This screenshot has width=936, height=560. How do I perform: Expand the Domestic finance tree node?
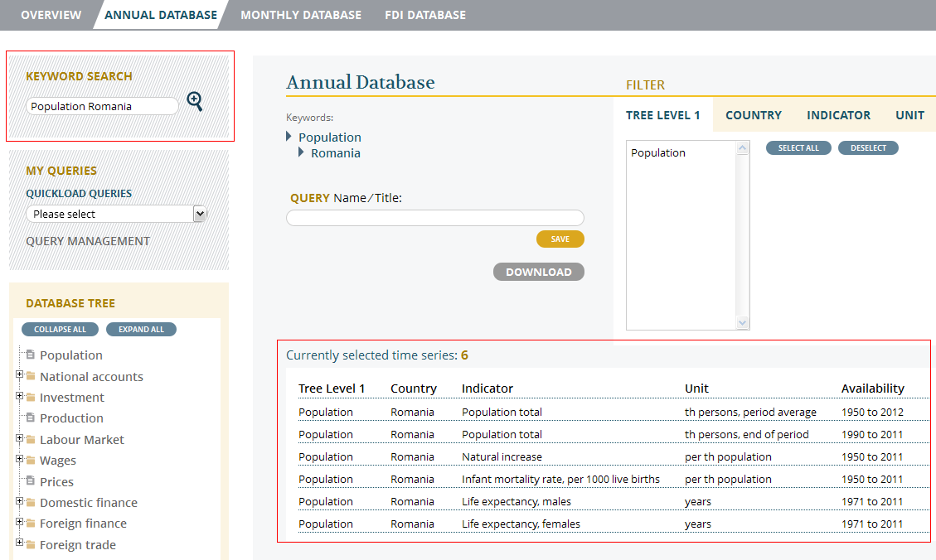point(19,501)
